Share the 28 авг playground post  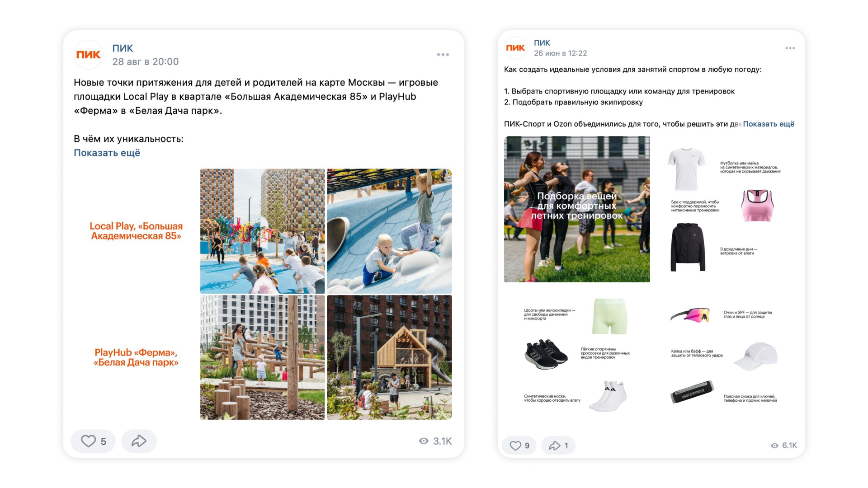tap(139, 441)
